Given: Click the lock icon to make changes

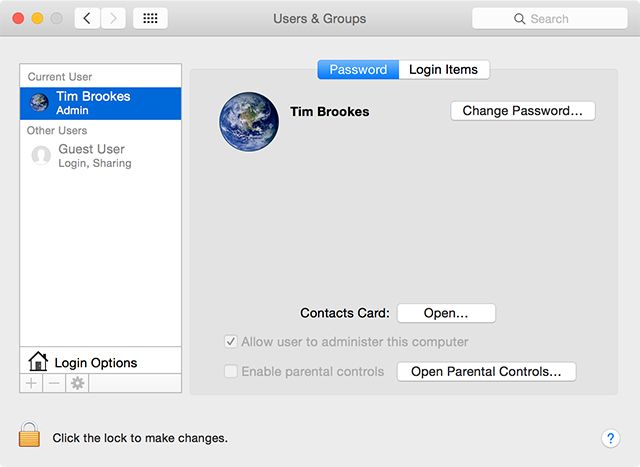Looking at the screenshot, I should pos(29,435).
